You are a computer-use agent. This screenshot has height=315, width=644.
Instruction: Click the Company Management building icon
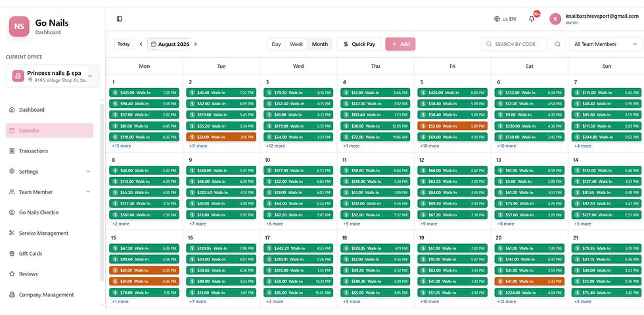point(12,295)
